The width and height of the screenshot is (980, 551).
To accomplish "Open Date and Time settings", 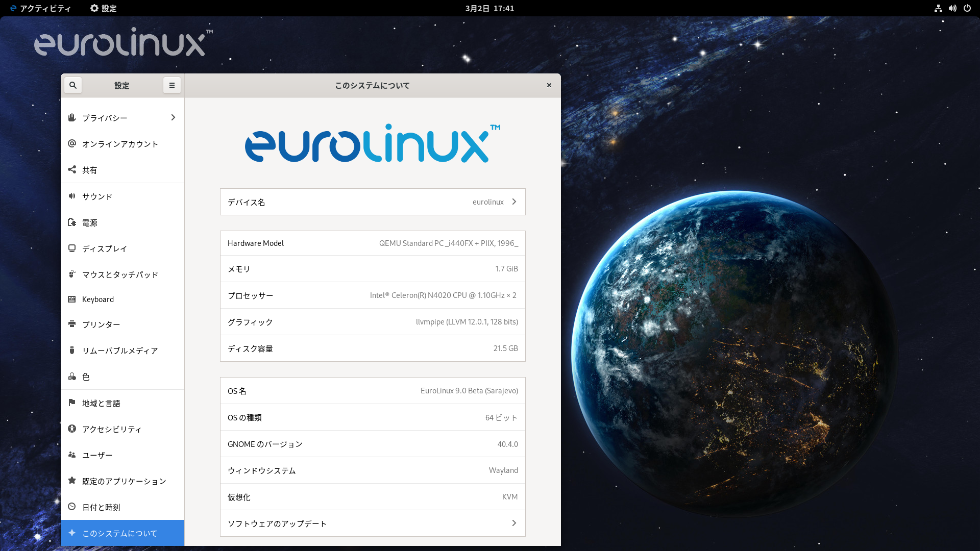I will pyautogui.click(x=101, y=507).
